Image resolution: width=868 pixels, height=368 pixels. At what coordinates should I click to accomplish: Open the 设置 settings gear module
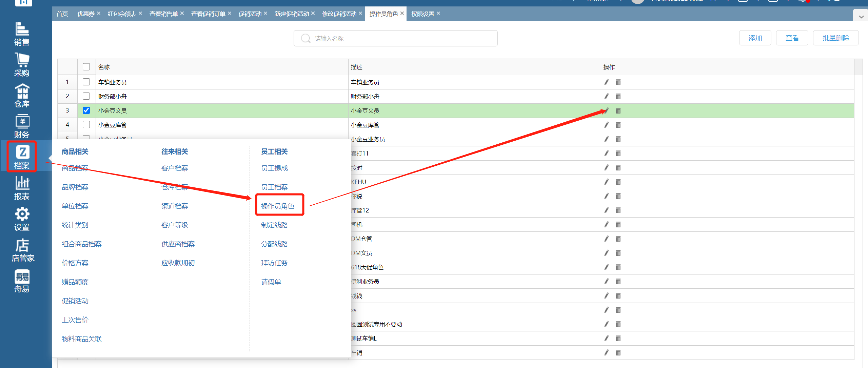tap(22, 219)
